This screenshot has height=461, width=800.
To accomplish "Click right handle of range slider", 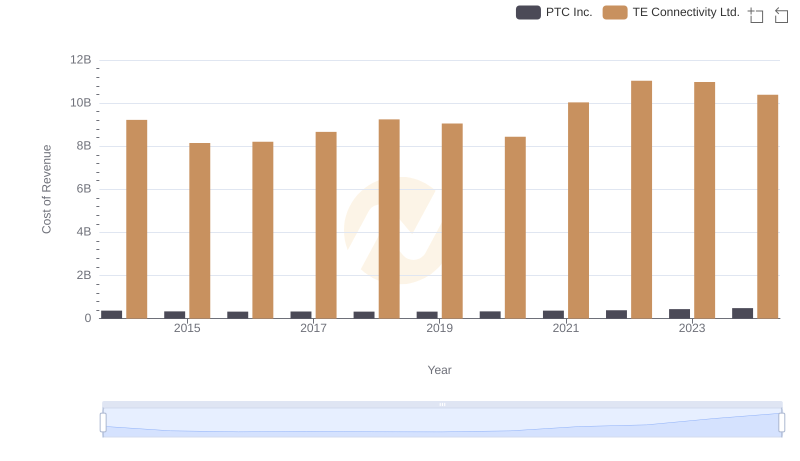I will point(782,423).
